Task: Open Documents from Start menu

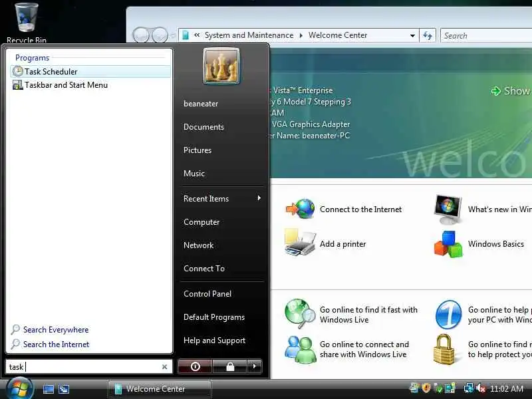Action: [203, 127]
